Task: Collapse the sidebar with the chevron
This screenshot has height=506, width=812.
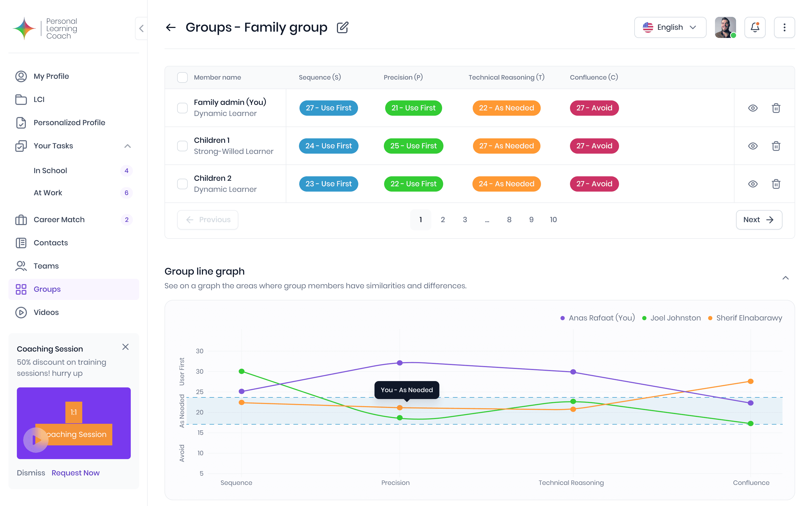Action: point(141,28)
